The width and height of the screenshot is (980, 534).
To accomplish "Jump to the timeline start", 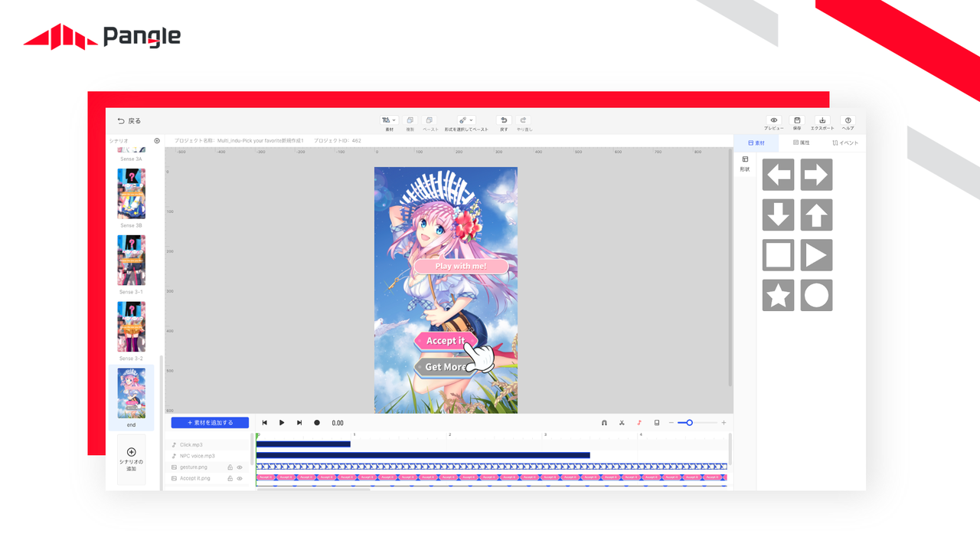I will pos(265,423).
